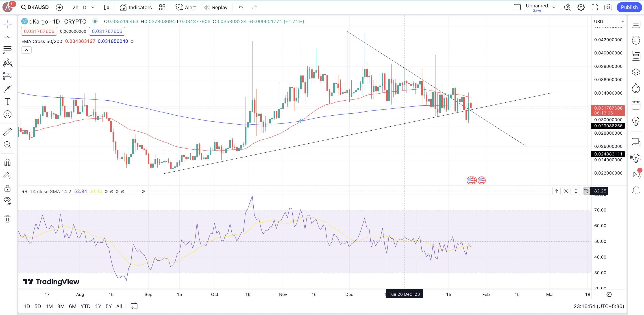Collapse the indicator legend chevron
This screenshot has width=644, height=315.
click(x=26, y=50)
